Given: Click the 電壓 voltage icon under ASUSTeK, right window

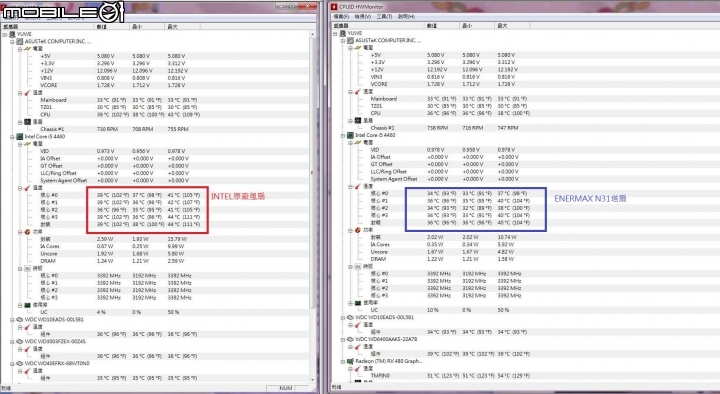Looking at the screenshot, I should pos(358,48).
